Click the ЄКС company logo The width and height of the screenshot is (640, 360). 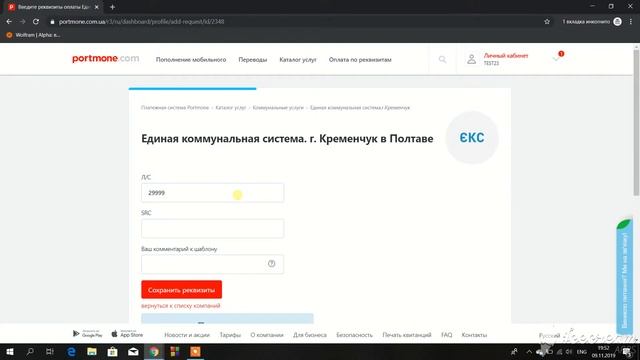point(472,138)
